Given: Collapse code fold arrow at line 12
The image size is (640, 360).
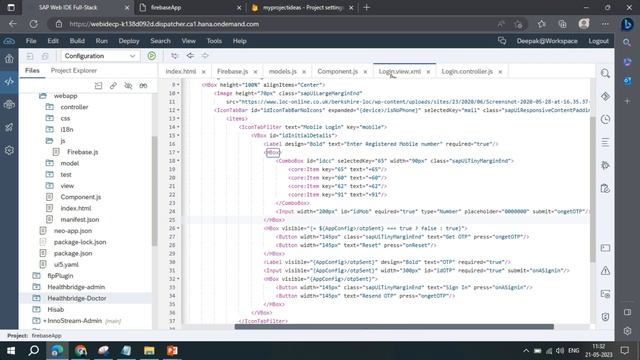Looking at the screenshot, I should 178,110.
